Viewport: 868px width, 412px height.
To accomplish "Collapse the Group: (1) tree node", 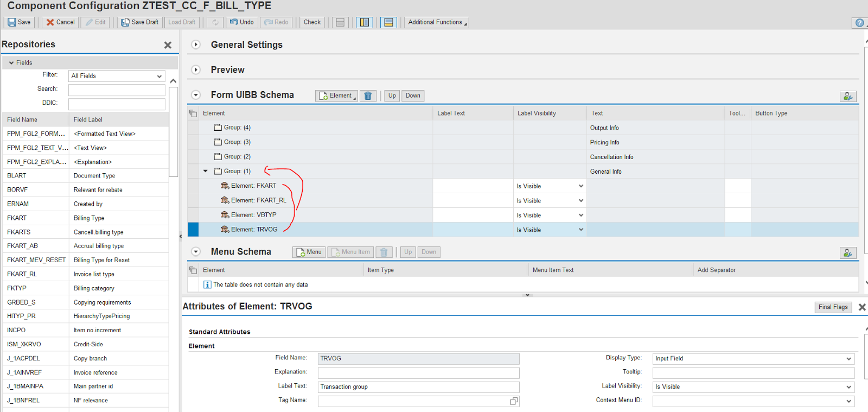I will (x=206, y=171).
